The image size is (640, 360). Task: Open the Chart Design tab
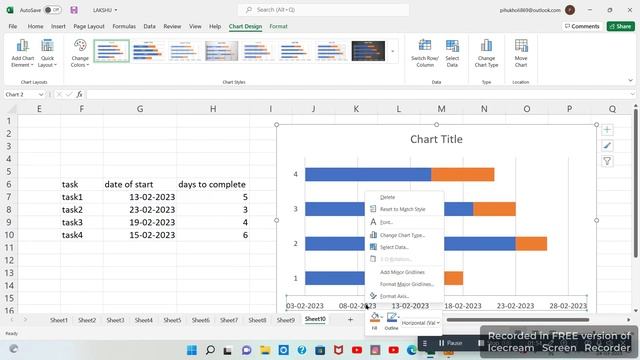point(245,26)
